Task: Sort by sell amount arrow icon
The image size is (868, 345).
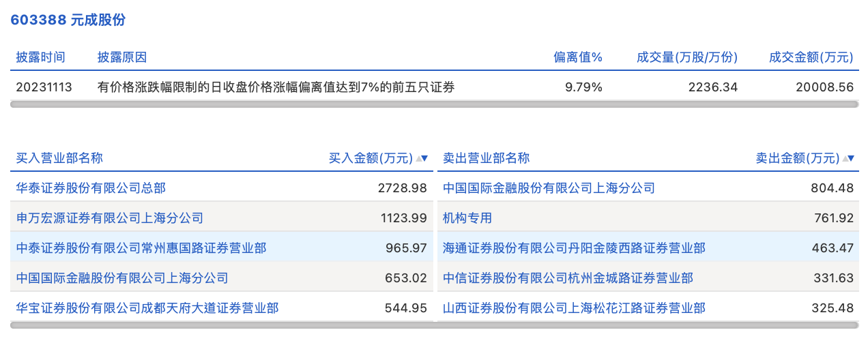Action: (x=848, y=158)
